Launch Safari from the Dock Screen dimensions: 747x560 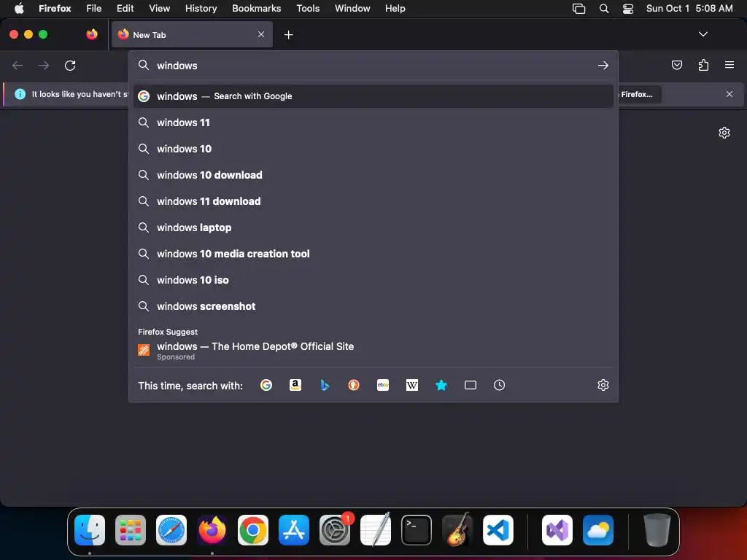[x=171, y=529]
